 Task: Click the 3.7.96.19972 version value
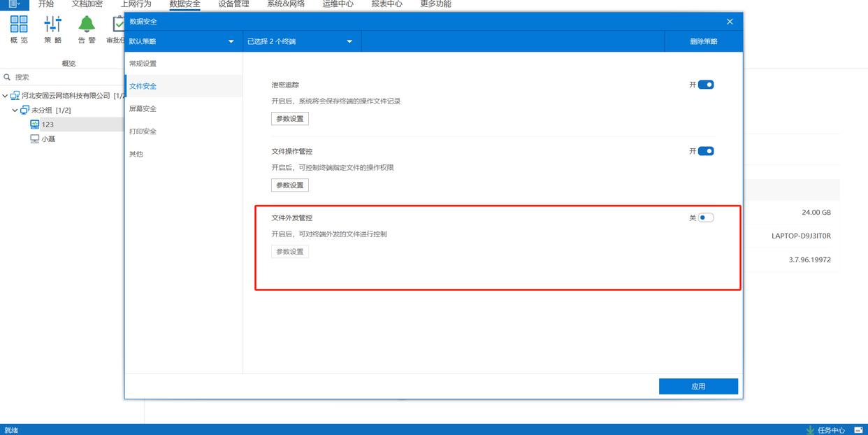click(810, 259)
